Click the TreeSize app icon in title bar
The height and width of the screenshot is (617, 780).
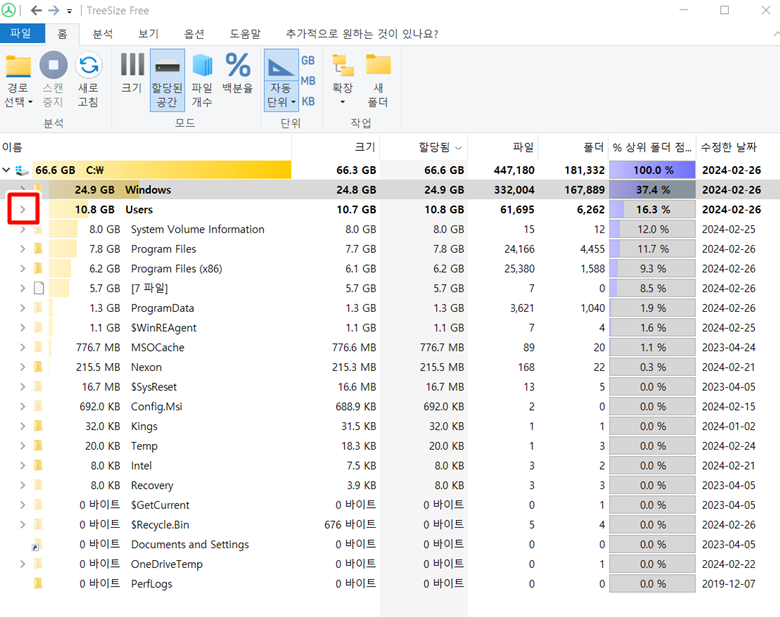click(x=8, y=10)
